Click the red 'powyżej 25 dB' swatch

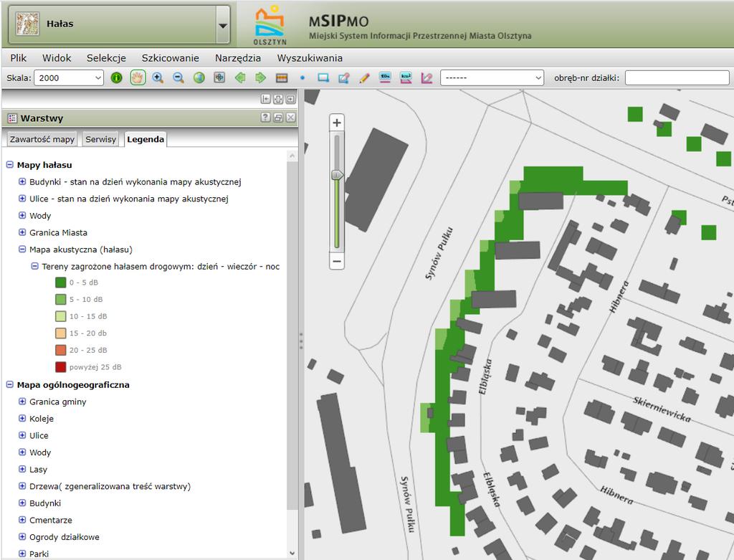click(61, 366)
